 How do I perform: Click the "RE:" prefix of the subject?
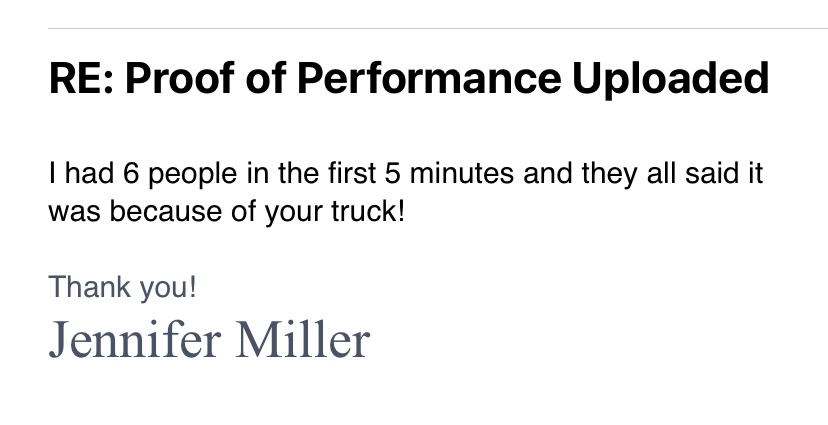click(81, 78)
